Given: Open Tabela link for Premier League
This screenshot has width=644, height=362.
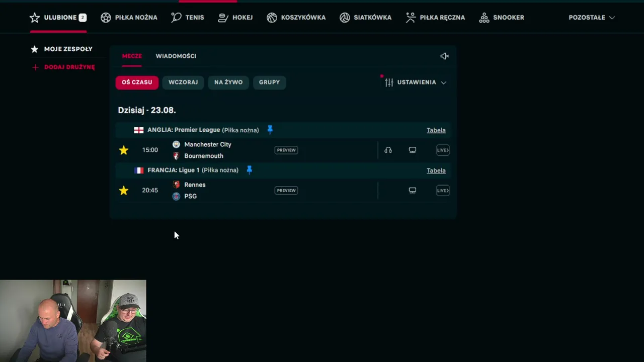Looking at the screenshot, I should pyautogui.click(x=436, y=130).
